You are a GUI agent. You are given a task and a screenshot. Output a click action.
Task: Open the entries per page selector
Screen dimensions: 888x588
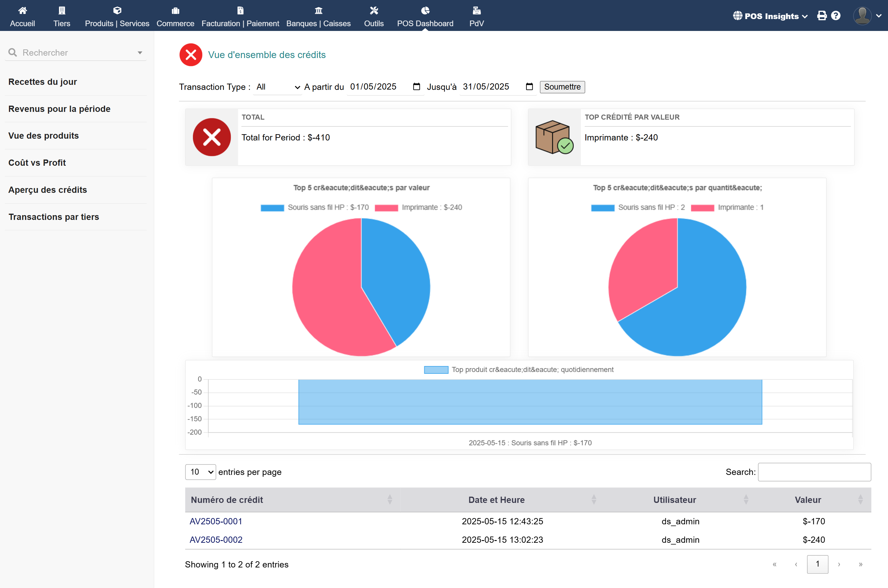[x=200, y=472]
